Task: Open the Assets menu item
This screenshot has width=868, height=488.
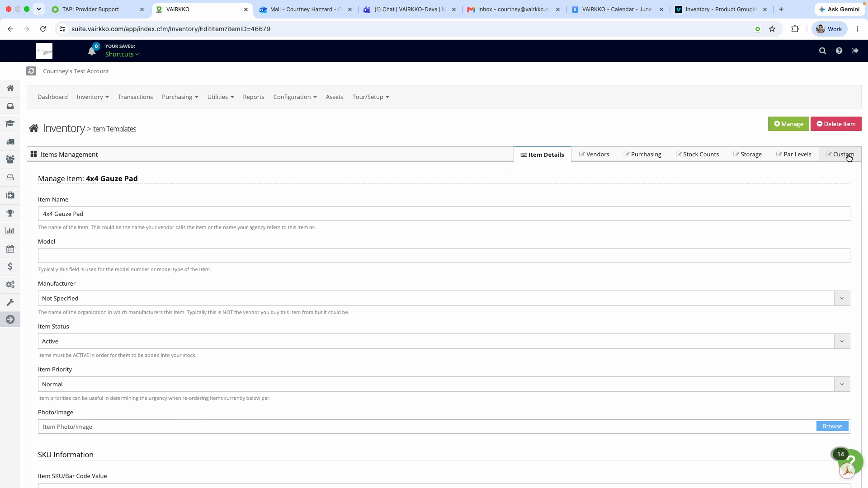Action: point(335,97)
